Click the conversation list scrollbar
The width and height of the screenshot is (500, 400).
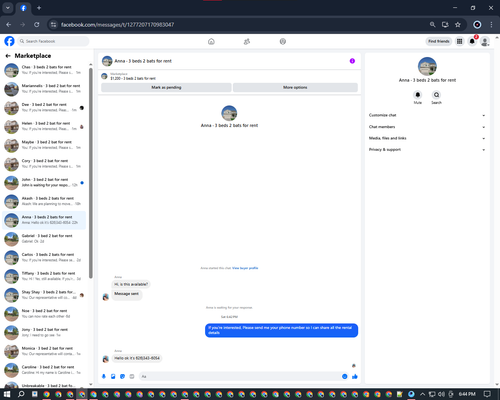(x=91, y=173)
